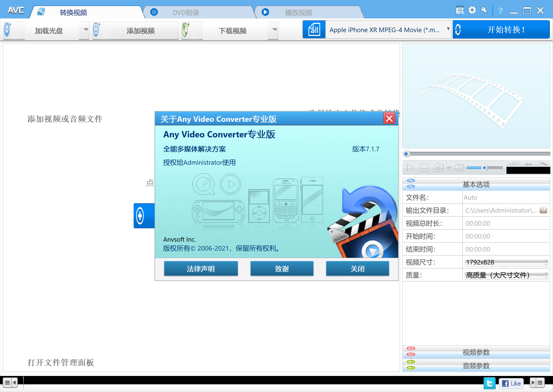
Task: Click the video preview film strip area
Action: point(476,96)
